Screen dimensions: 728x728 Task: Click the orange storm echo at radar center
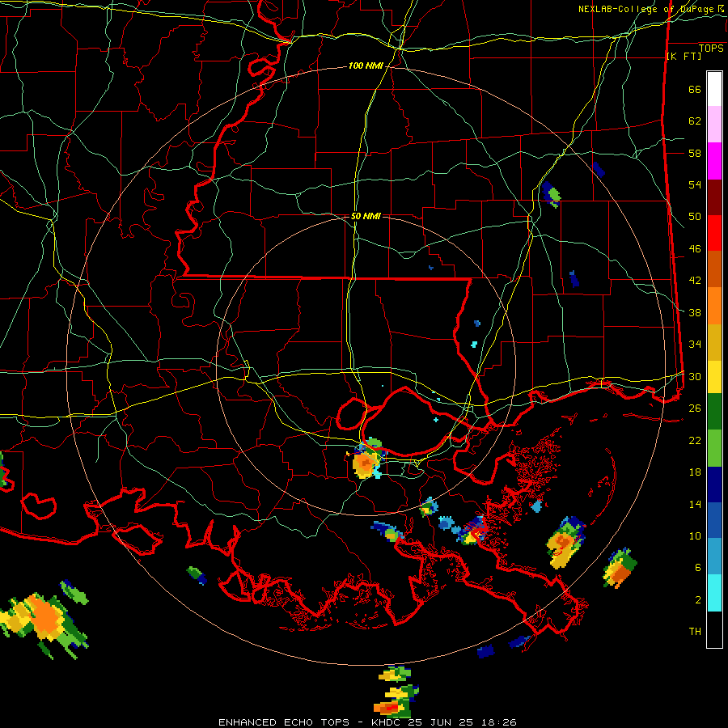click(x=366, y=463)
